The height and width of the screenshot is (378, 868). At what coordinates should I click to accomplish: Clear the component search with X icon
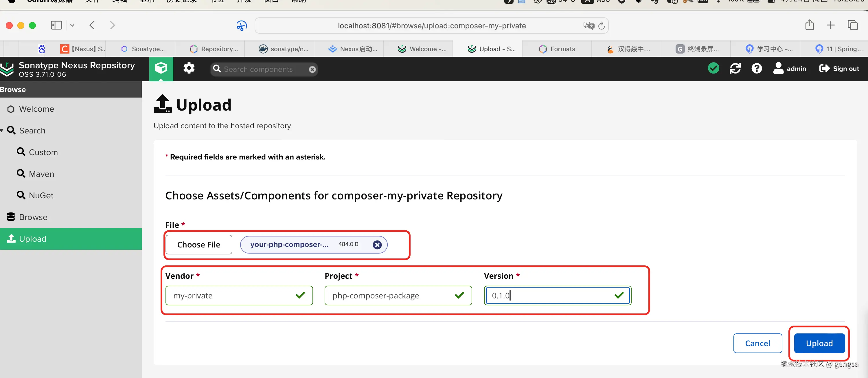tap(312, 69)
